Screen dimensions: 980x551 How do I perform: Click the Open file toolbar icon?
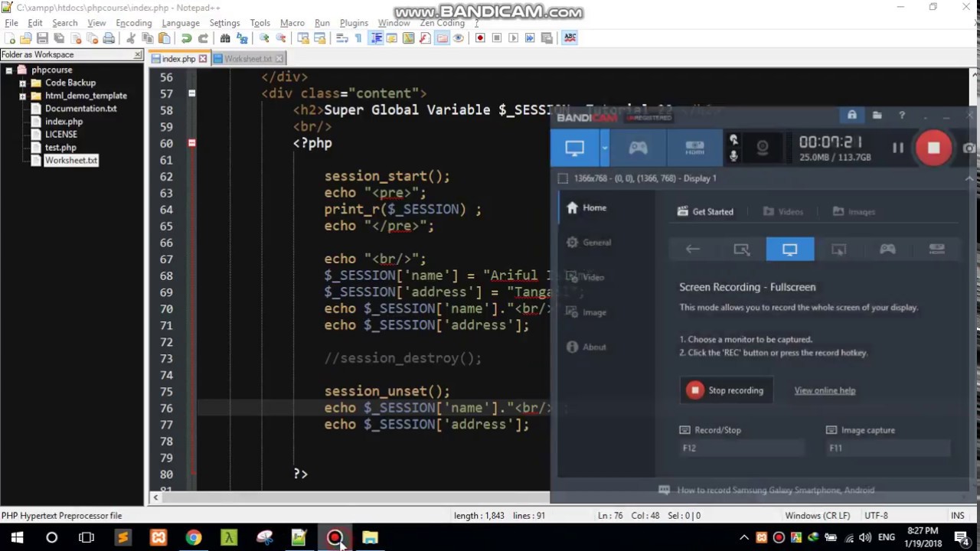tap(25, 38)
